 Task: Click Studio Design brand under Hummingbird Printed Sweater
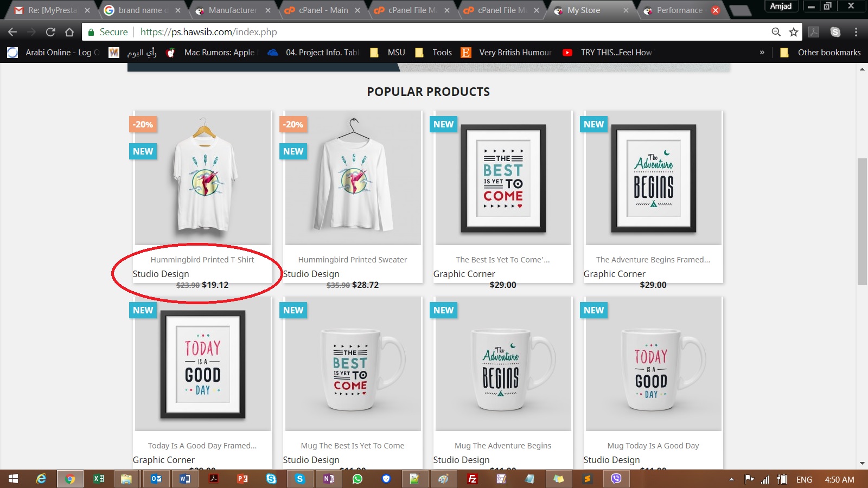[311, 274]
